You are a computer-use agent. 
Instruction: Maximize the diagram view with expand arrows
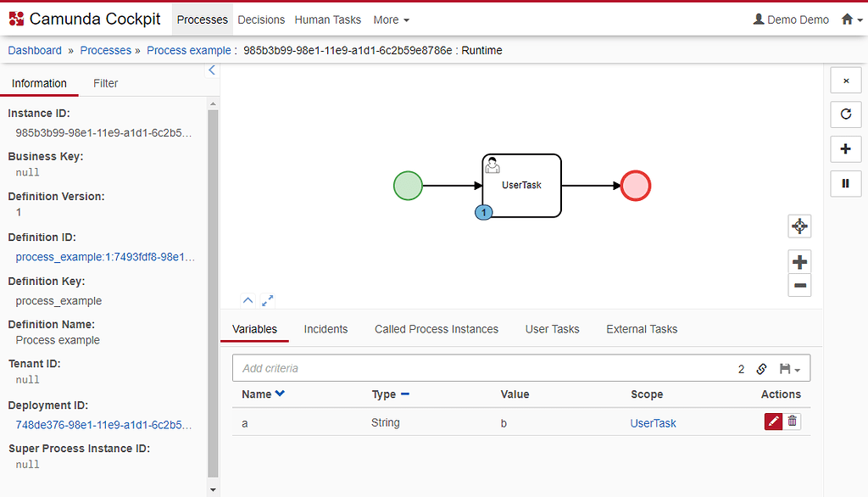[x=268, y=300]
